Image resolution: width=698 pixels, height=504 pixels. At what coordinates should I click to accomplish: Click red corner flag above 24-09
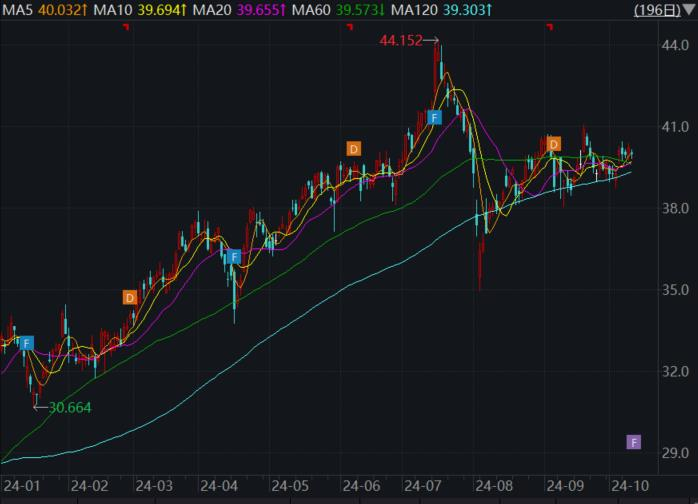pos(550,28)
